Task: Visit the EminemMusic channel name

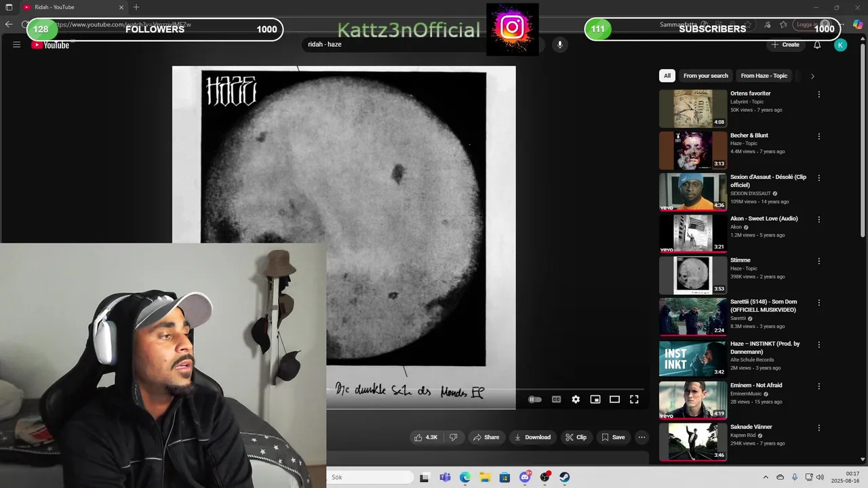Action: [747, 394]
